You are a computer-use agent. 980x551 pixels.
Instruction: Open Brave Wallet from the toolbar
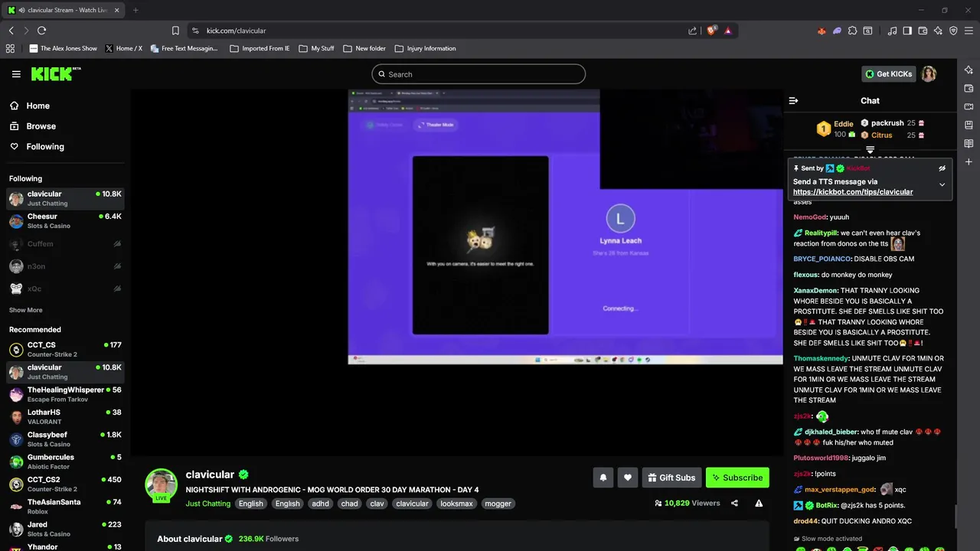tap(923, 31)
